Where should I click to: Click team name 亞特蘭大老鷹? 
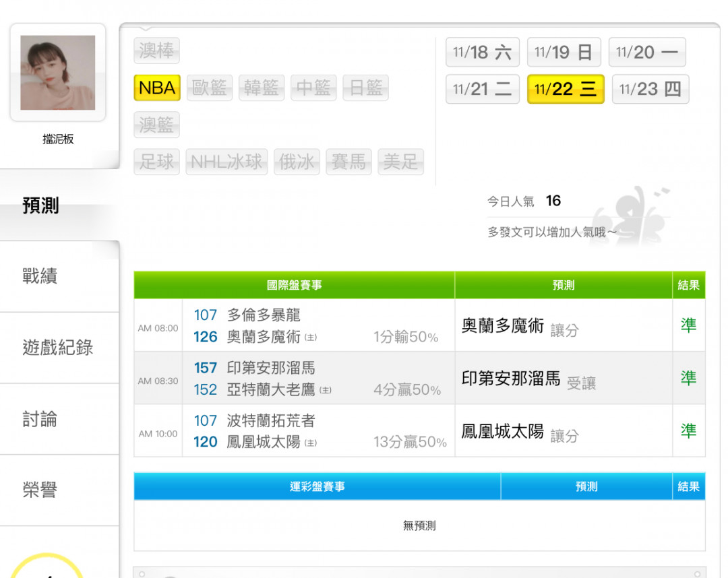(271, 389)
